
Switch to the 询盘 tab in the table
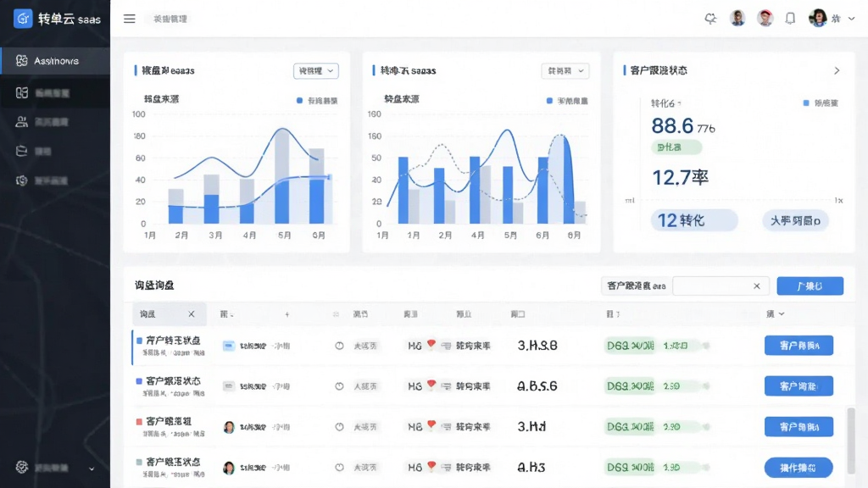170,314
